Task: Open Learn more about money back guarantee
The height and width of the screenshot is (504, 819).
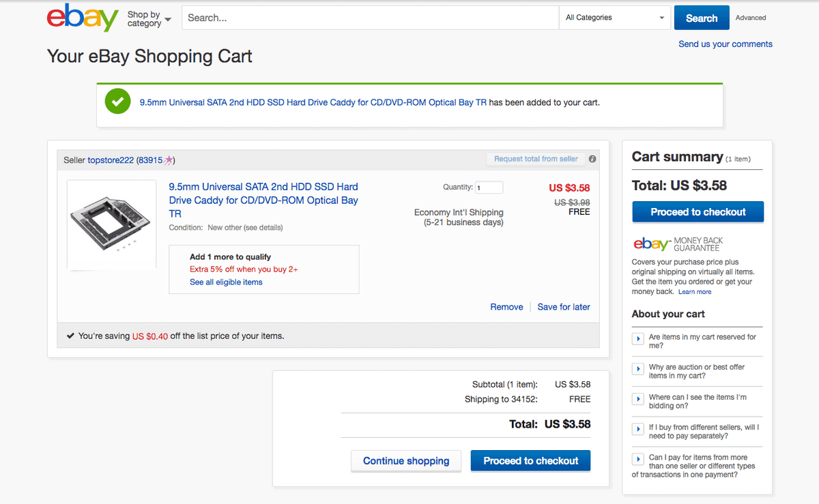Action: (695, 292)
